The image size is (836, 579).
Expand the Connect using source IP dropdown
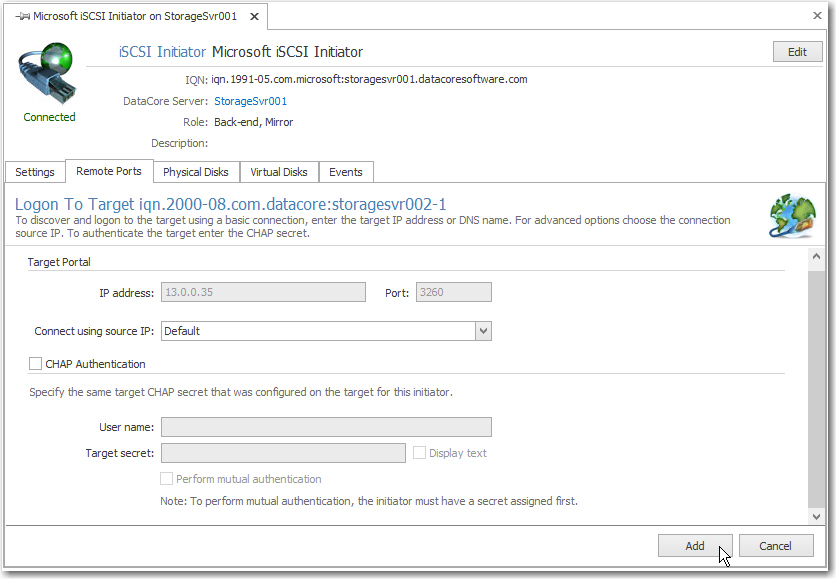click(x=483, y=331)
